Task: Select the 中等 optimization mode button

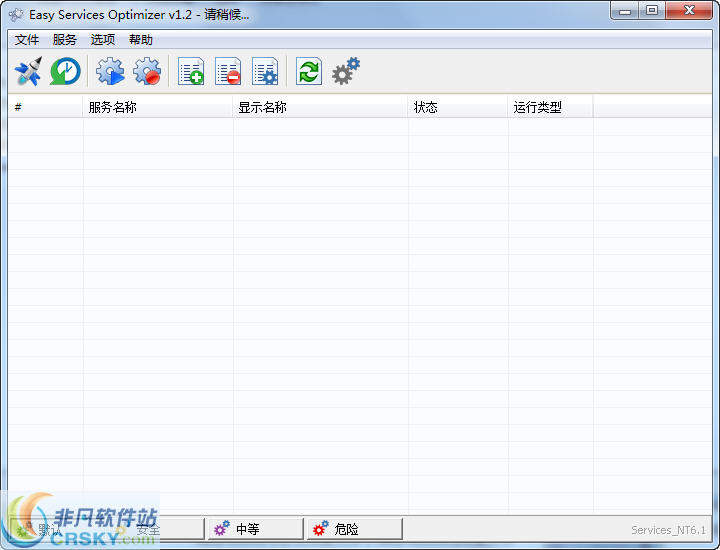Action: pos(255,529)
